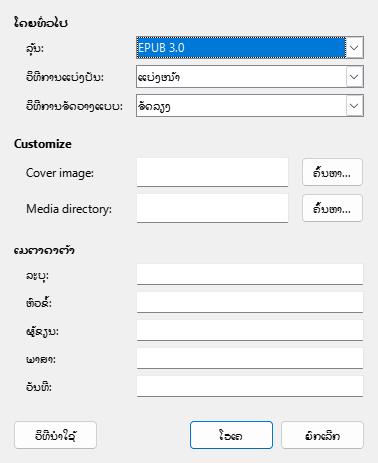This screenshot has height=463, width=378.
Task: Click the Media directory label
Action: tap(69, 209)
